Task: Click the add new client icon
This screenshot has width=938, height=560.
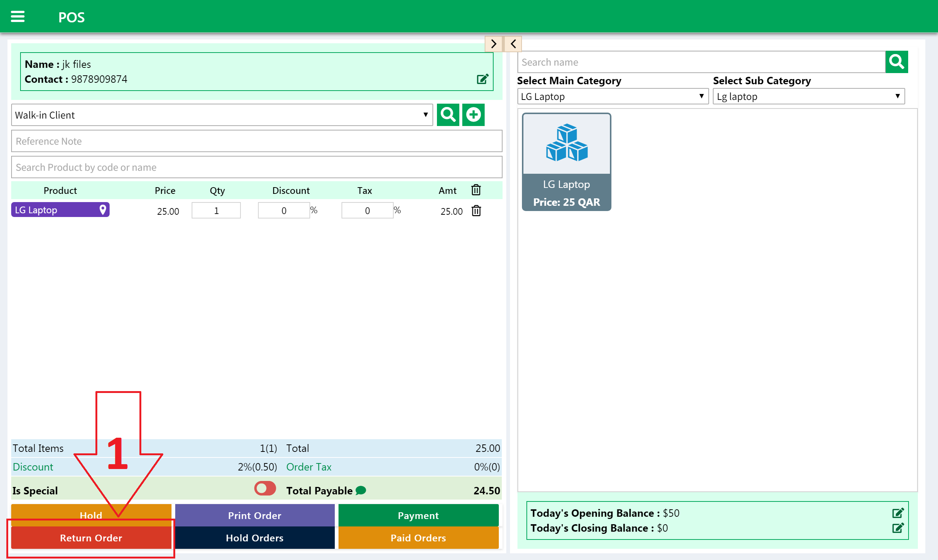Action: click(474, 115)
